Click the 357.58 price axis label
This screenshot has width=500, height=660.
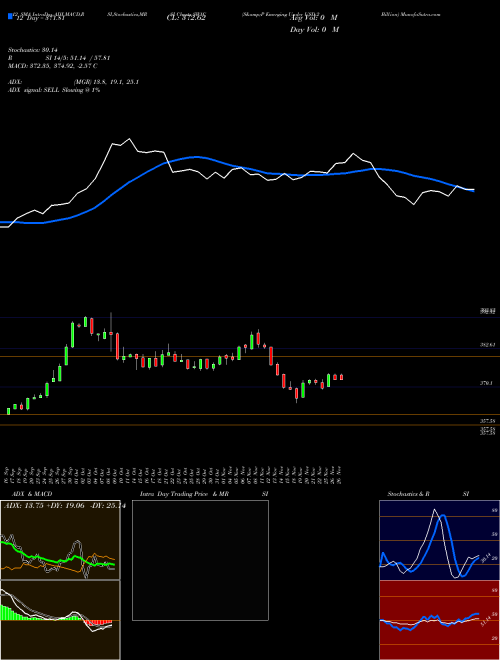click(488, 420)
